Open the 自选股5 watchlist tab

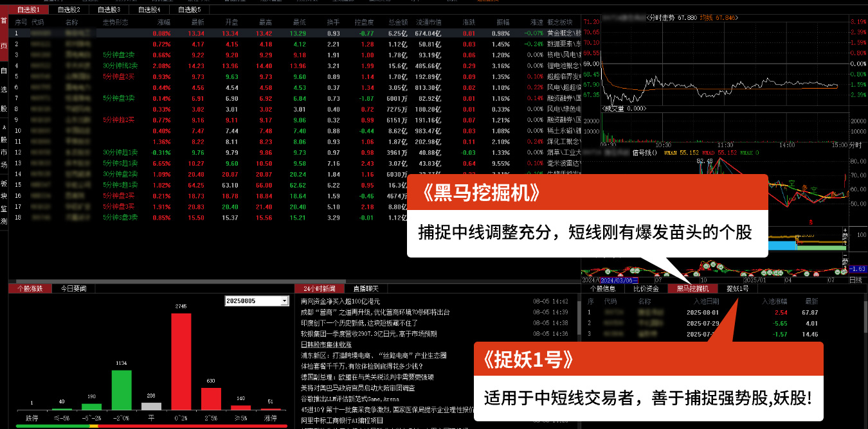[189, 10]
